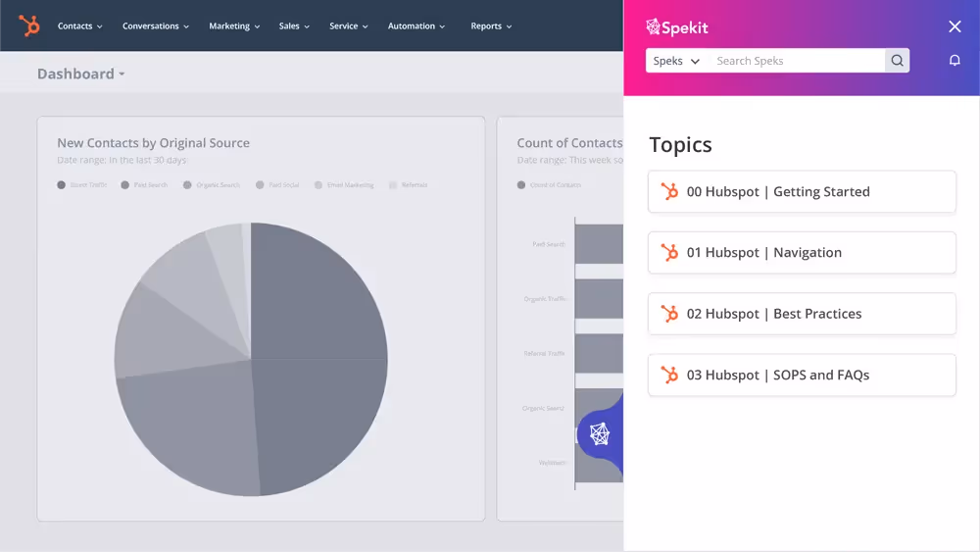Click 'Date range: In the last 30 days' text
The width and height of the screenshot is (980, 552).
[122, 160]
